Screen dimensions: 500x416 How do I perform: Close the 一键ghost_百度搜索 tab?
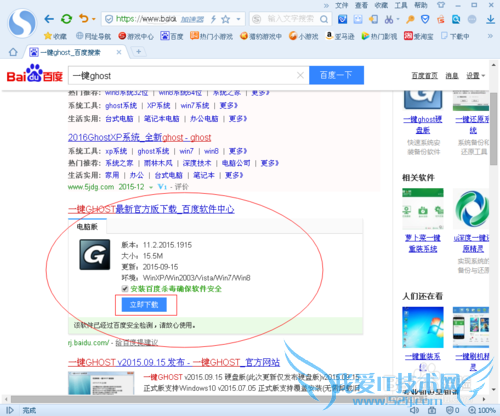coord(119,52)
